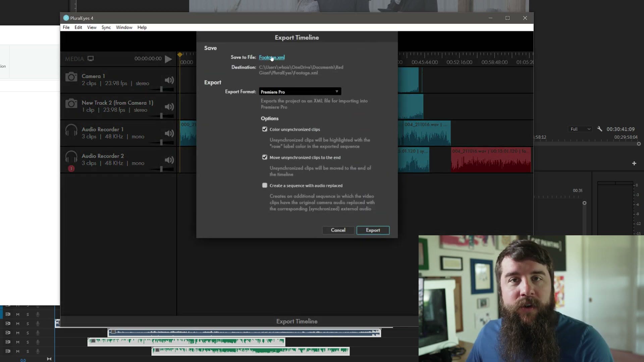Click the New Track 2 camera icon
The height and width of the screenshot is (362, 644).
[71, 104]
